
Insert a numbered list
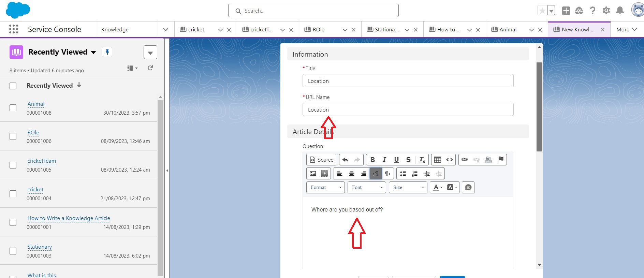tap(415, 174)
